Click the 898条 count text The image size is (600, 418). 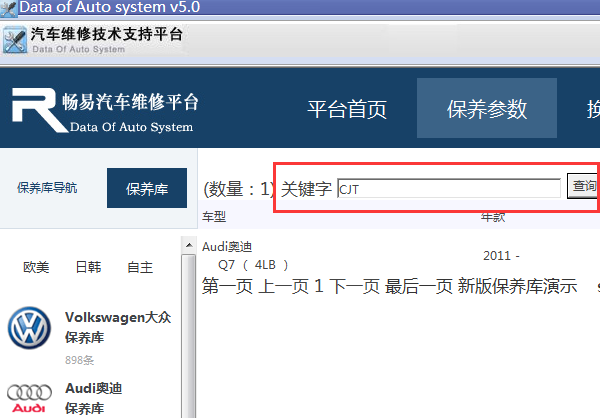(80, 360)
